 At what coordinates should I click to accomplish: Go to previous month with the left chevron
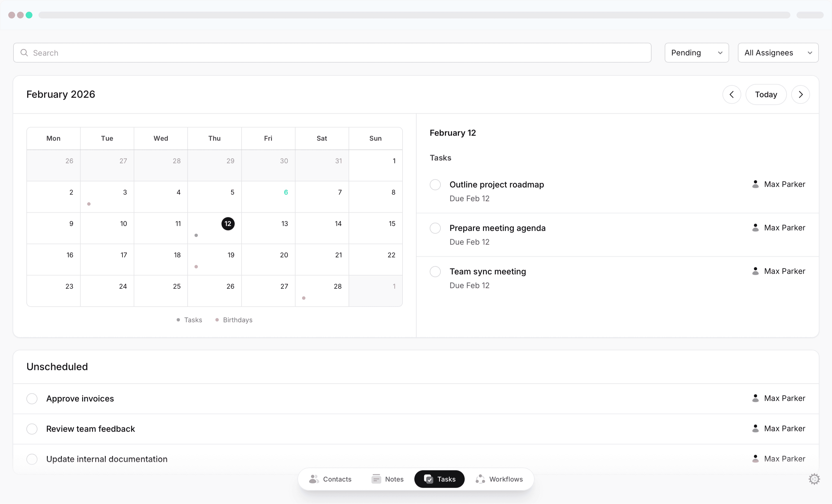[732, 95]
